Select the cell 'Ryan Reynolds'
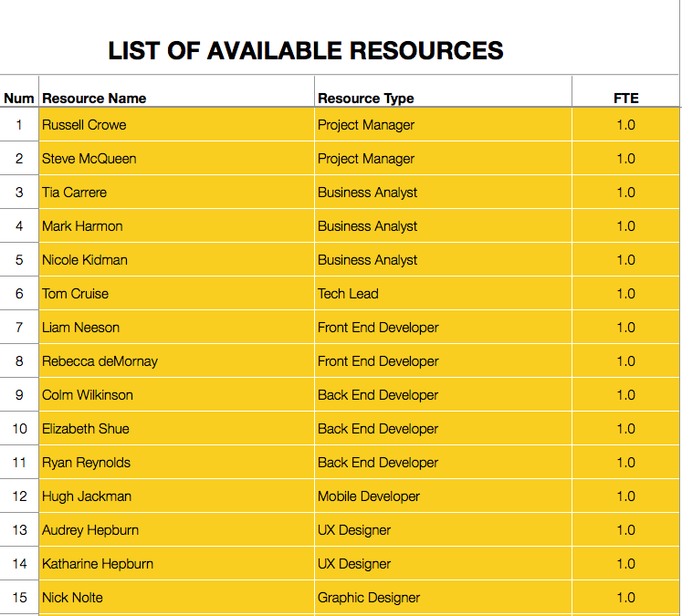 (x=176, y=463)
